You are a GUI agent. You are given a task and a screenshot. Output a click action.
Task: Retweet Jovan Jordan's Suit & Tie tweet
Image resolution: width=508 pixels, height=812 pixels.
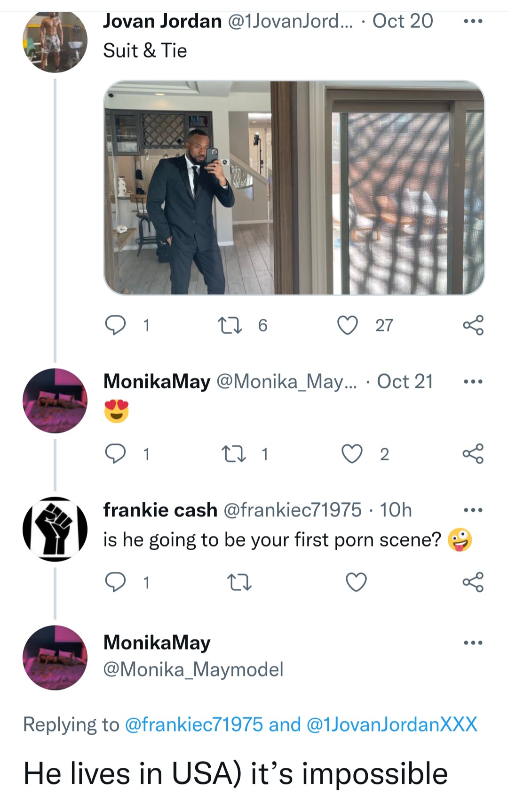click(230, 325)
